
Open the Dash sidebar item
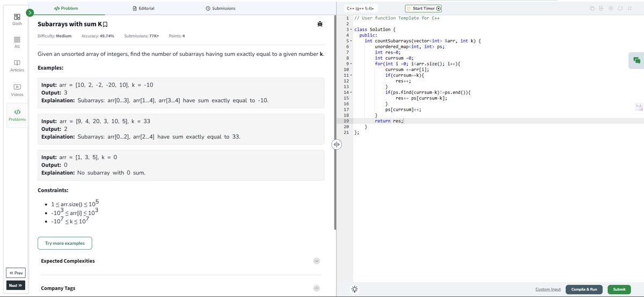click(17, 20)
